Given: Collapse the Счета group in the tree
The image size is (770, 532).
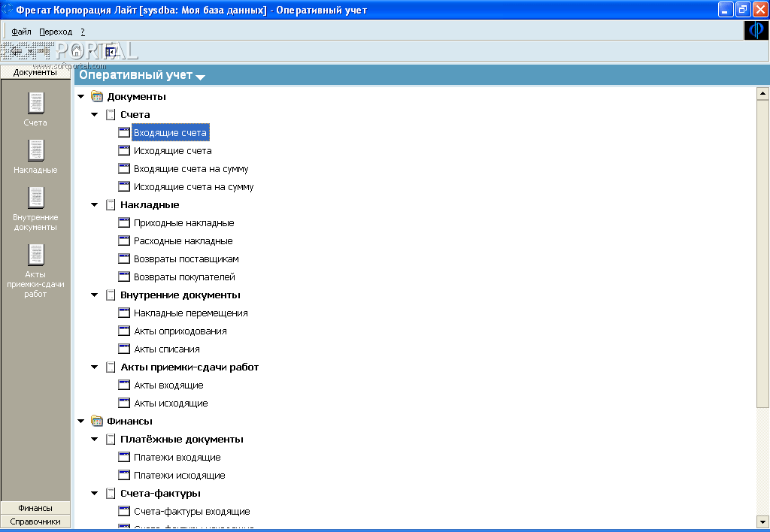Looking at the screenshot, I should (94, 115).
